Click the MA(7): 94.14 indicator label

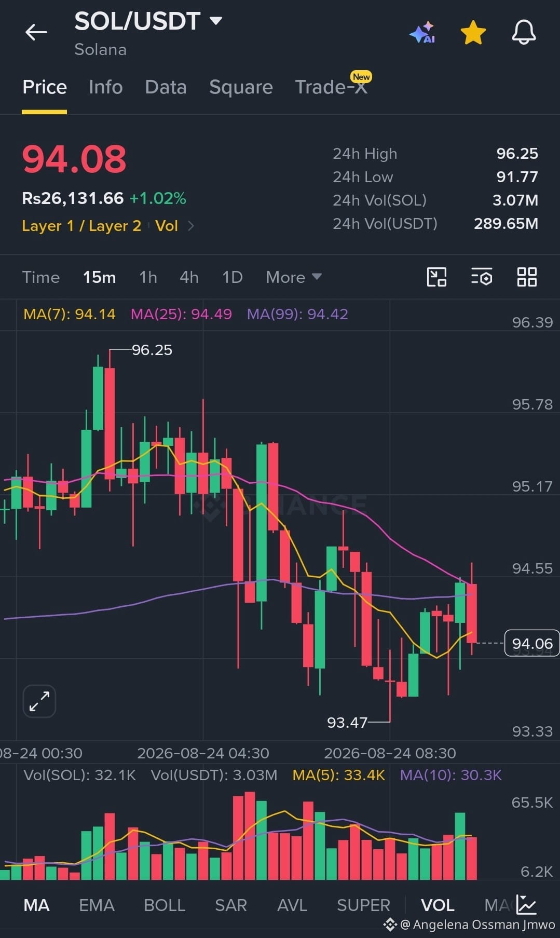point(70,314)
